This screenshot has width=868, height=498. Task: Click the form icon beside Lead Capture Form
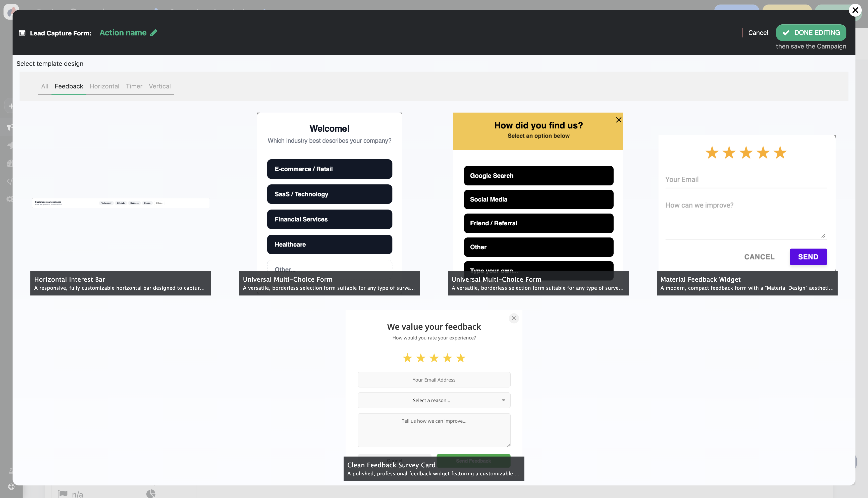point(22,33)
